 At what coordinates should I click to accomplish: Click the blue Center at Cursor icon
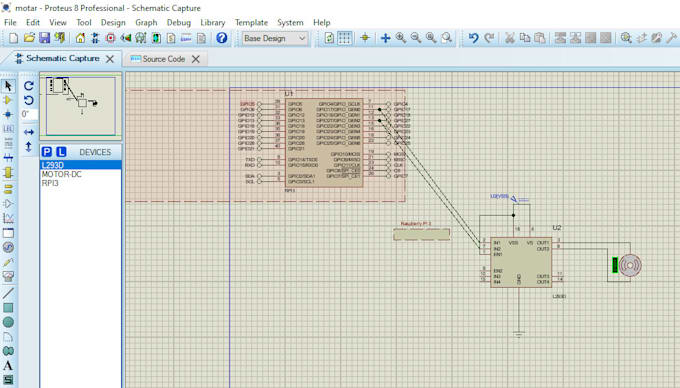(385, 38)
